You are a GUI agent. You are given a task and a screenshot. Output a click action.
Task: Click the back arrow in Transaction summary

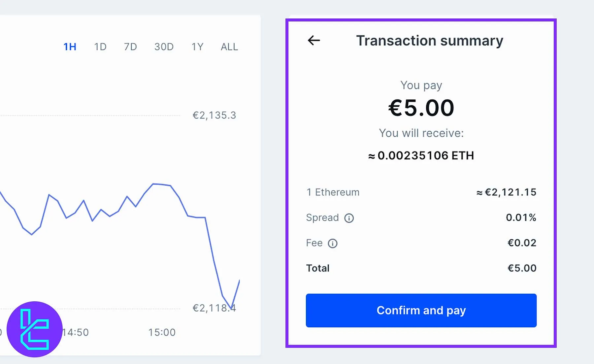point(314,40)
